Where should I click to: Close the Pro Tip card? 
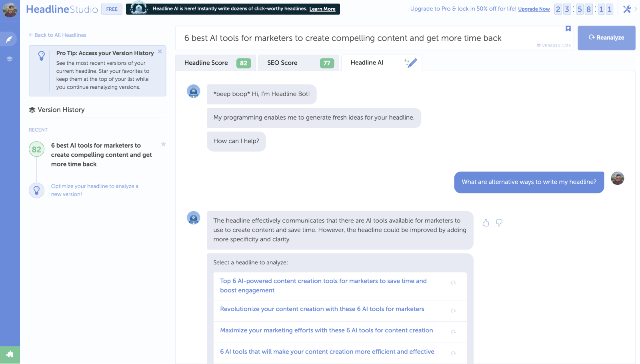160,52
